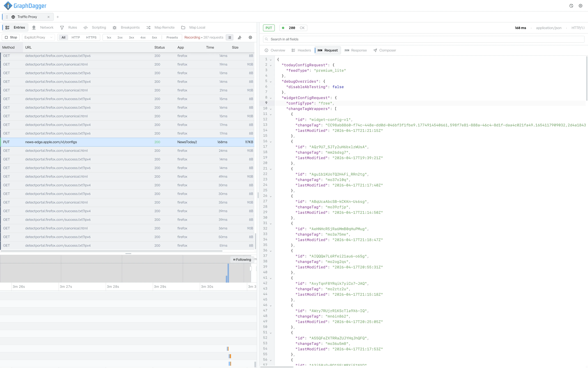The image size is (588, 368).
Task: Open app settings gear in the top bar
Action: point(581,6)
